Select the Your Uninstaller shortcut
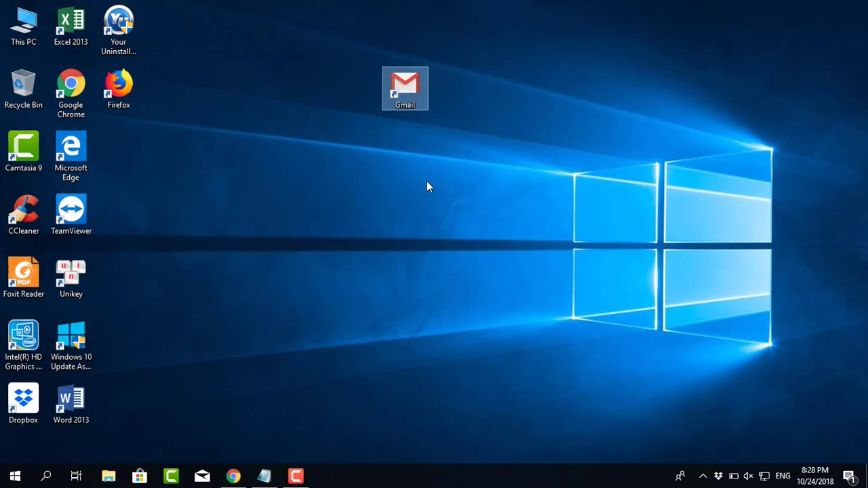Screen dimensions: 868x488 click(x=119, y=31)
